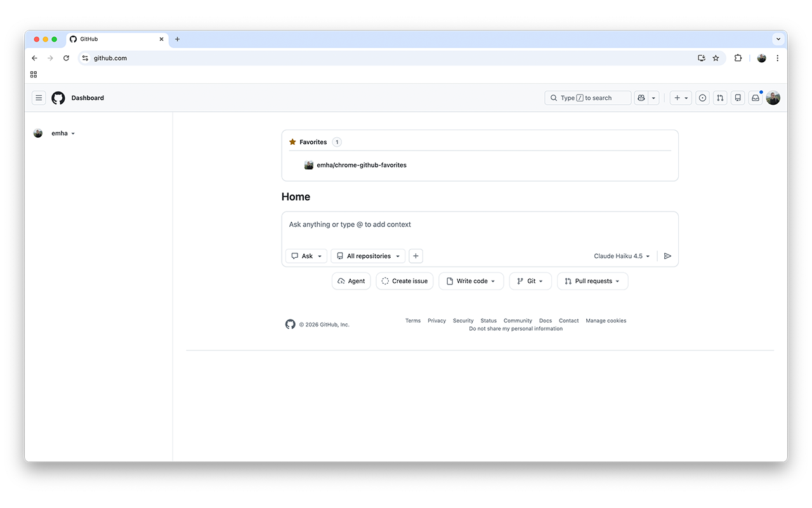
Task: Click the Dashboard title in header
Action: pyautogui.click(x=88, y=98)
